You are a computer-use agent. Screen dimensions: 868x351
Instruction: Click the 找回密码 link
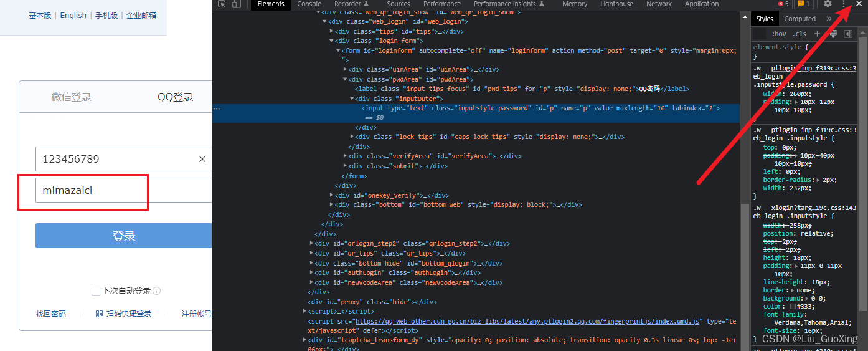click(x=51, y=314)
